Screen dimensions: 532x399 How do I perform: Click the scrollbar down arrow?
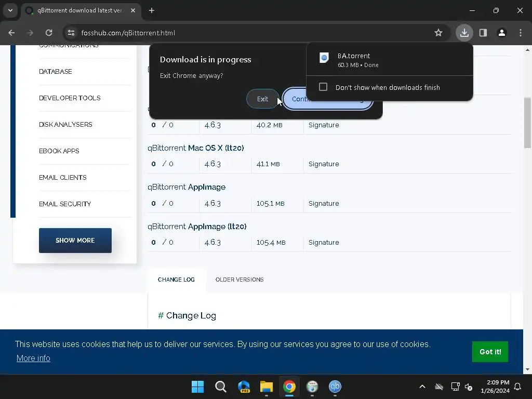coord(527,369)
